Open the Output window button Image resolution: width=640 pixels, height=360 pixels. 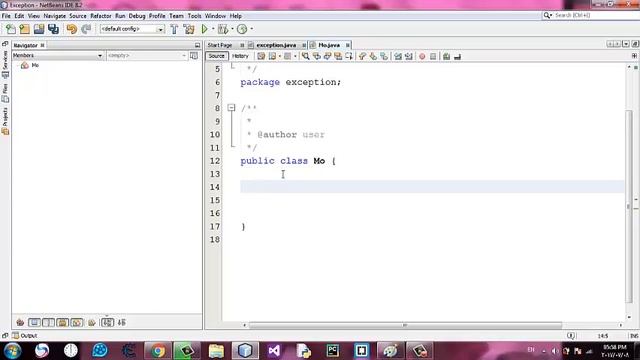(x=25, y=336)
